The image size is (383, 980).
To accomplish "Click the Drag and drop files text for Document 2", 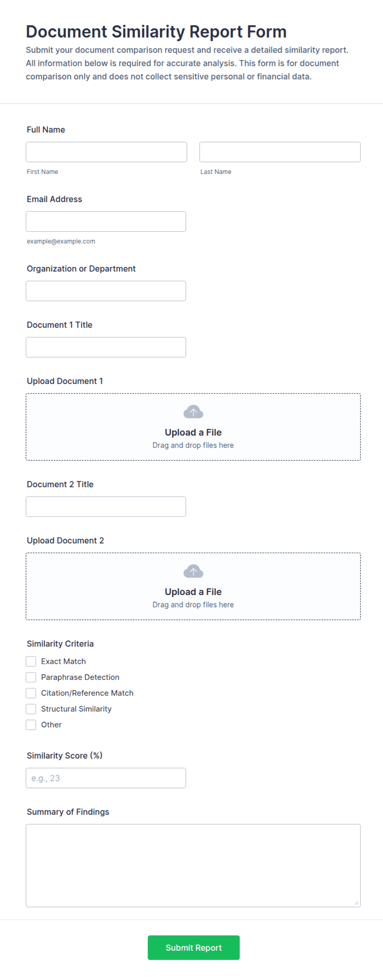I will 193,605.
